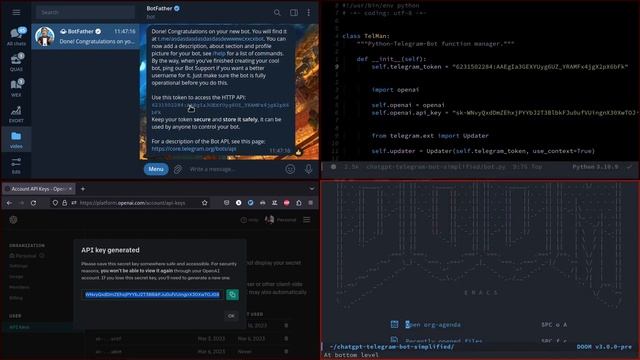Click the DOOM v3.0.0-pre modeline label
Viewport: 640px width, 360px height.
(604, 347)
